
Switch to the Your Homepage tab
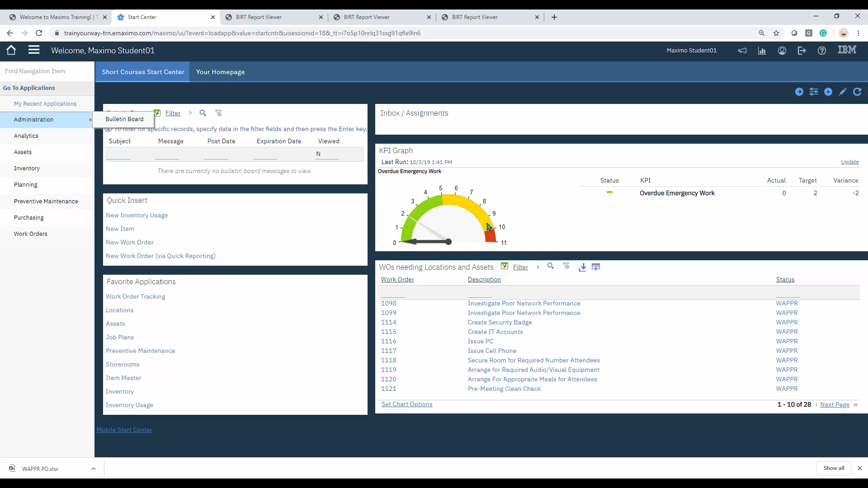click(220, 72)
